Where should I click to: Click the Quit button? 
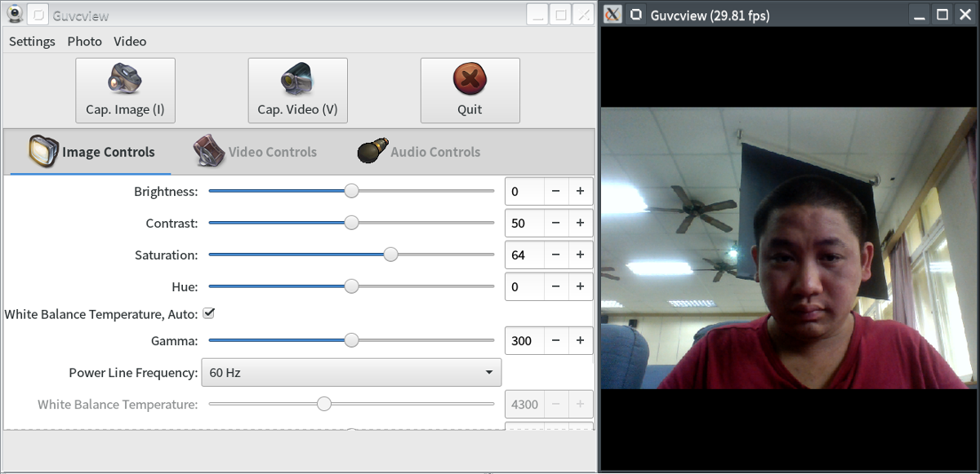[x=470, y=91]
